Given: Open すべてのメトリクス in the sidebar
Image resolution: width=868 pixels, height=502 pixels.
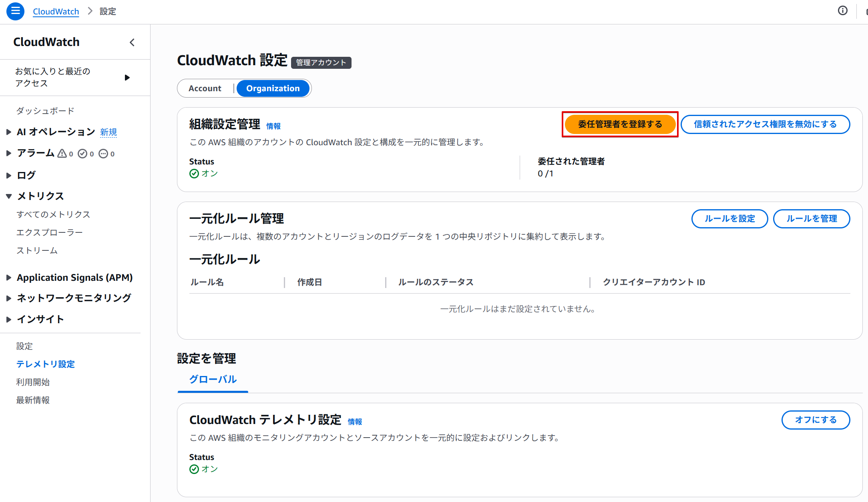Looking at the screenshot, I should point(53,214).
